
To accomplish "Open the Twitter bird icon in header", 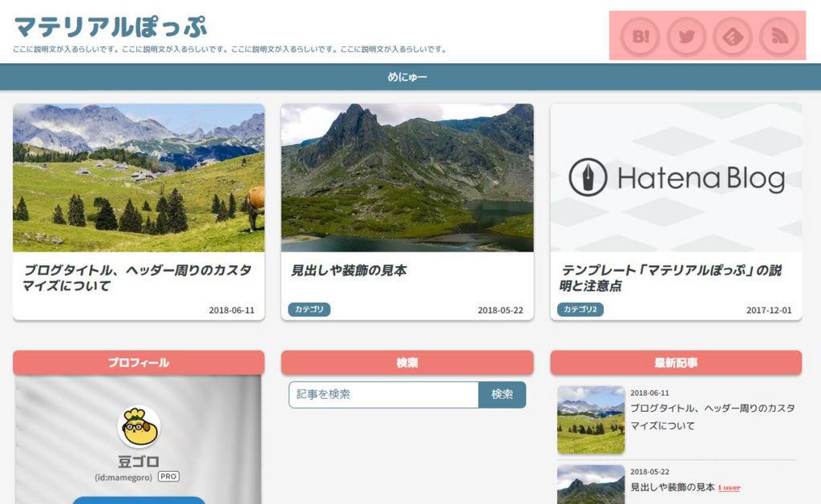I will pyautogui.click(x=686, y=36).
